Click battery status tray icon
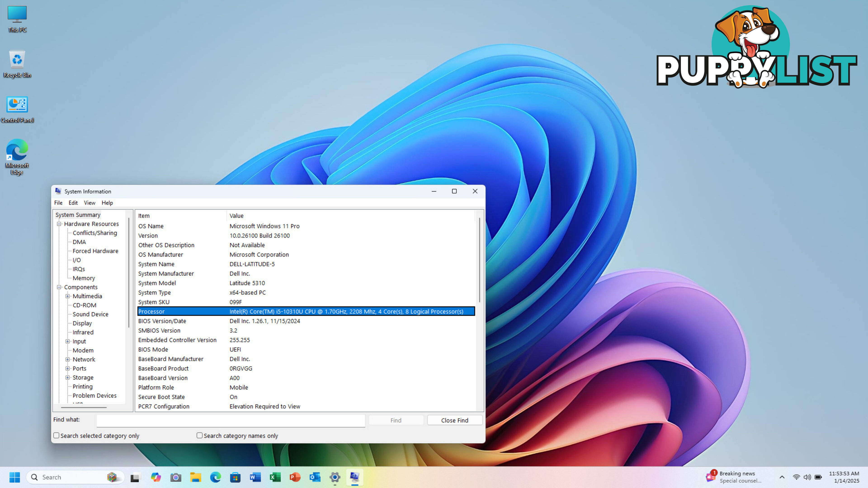 pyautogui.click(x=818, y=477)
